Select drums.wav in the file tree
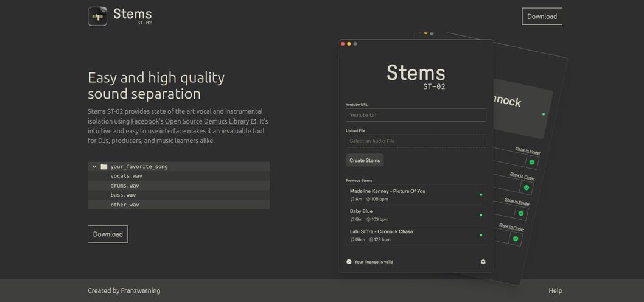The width and height of the screenshot is (644, 302). point(179,186)
